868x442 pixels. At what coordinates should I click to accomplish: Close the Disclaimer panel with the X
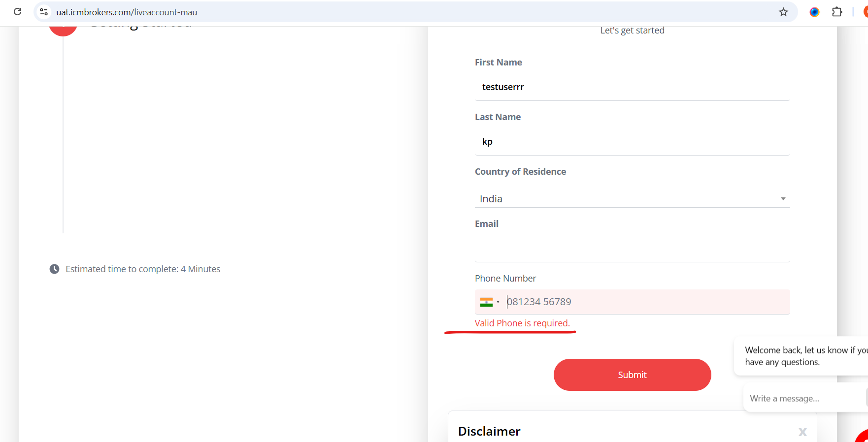coord(802,432)
